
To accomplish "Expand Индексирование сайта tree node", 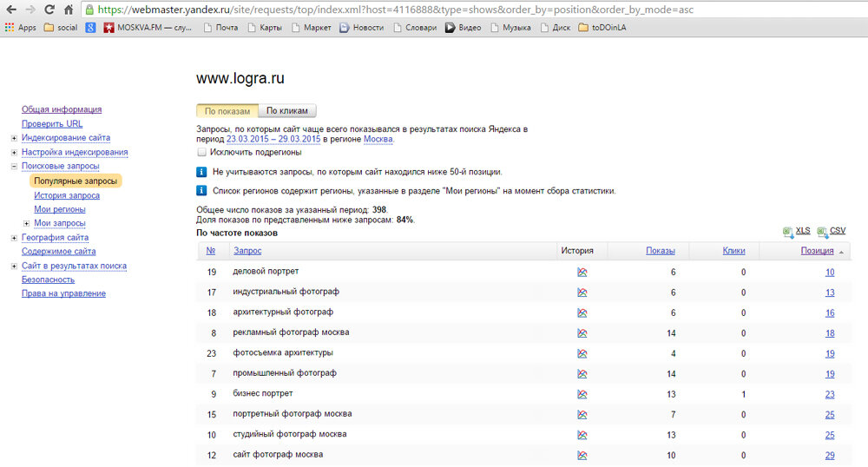I will click(x=14, y=138).
